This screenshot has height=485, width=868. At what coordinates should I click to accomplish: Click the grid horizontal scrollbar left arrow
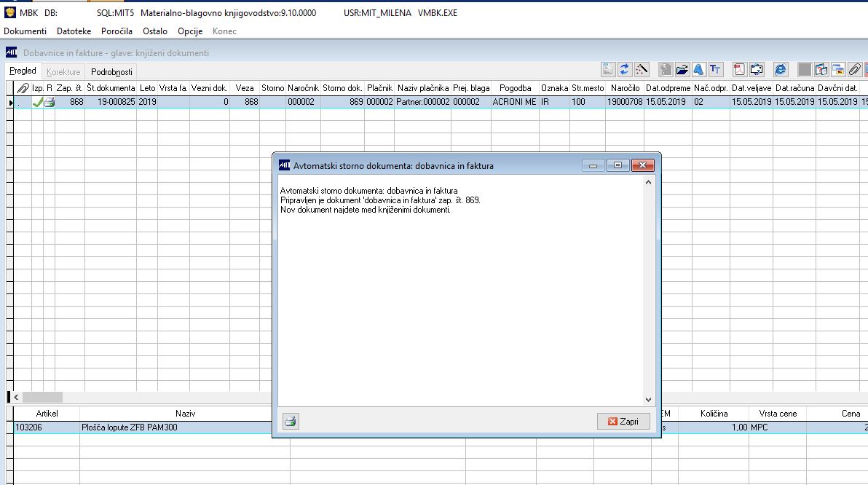(x=16, y=397)
